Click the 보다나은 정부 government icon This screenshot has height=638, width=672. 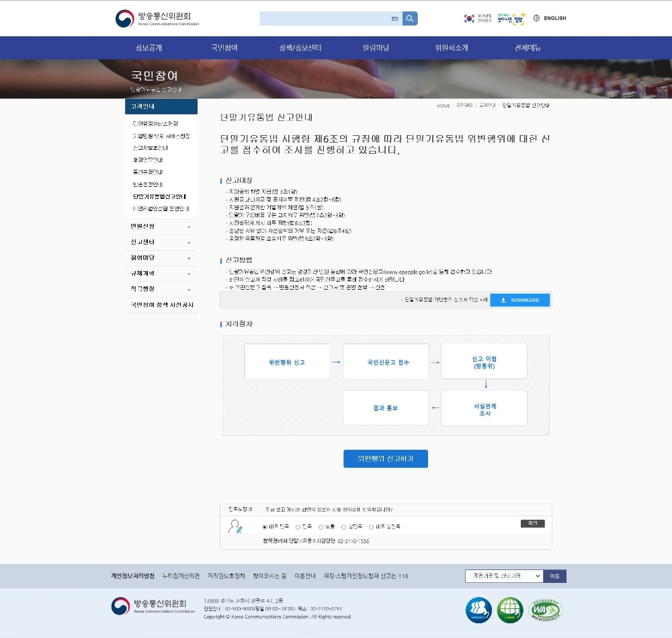click(x=511, y=18)
